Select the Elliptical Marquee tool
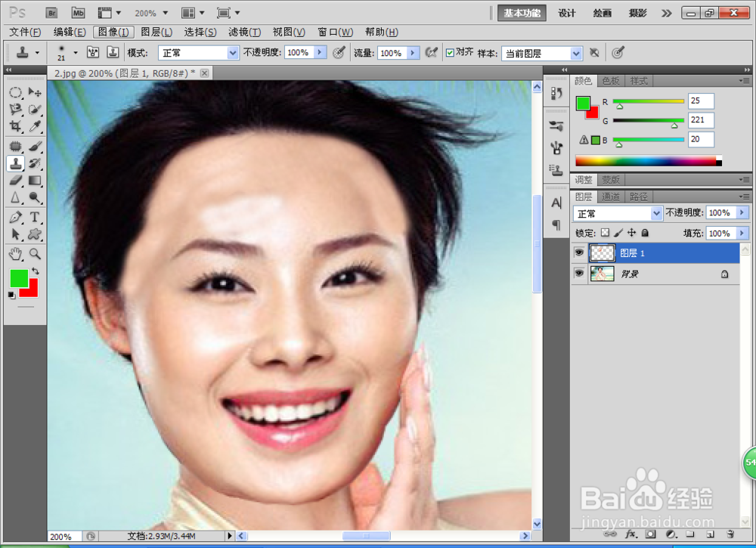 click(15, 92)
